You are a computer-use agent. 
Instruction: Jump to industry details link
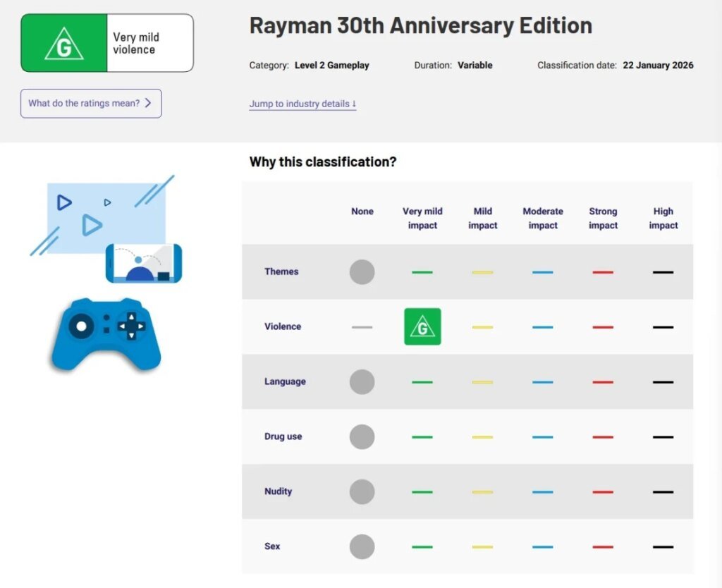tap(302, 104)
